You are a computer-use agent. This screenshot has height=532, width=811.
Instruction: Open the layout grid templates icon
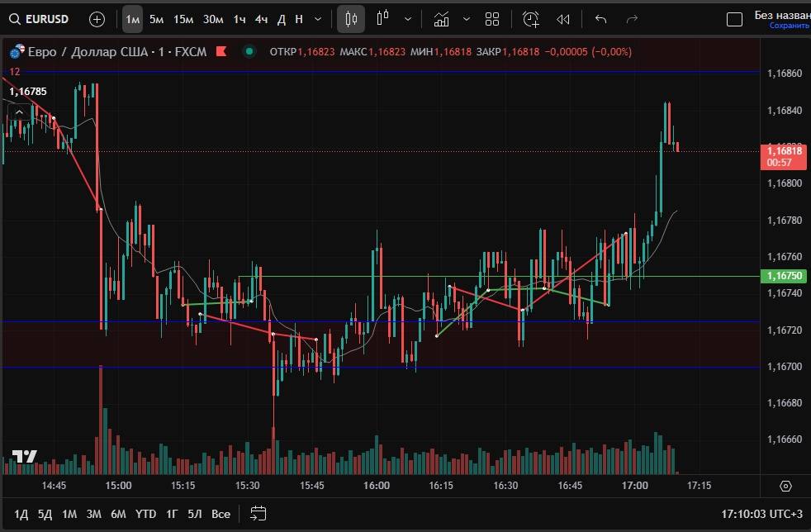492,19
